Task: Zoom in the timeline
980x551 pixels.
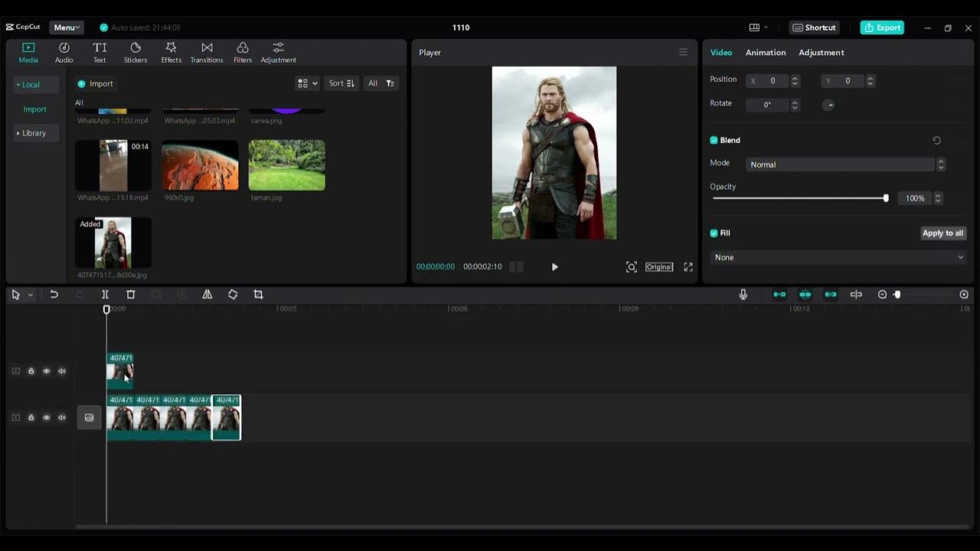Action: coord(964,295)
